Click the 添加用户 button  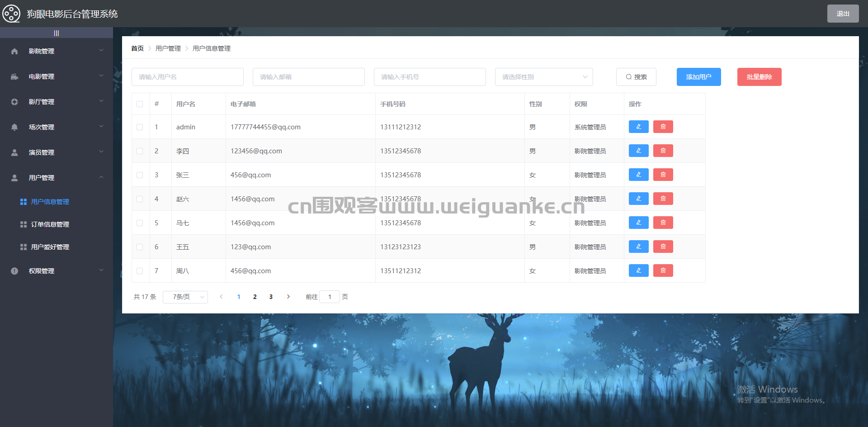pos(699,77)
